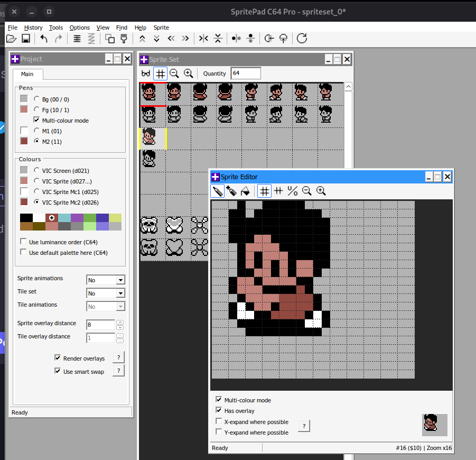Select the pencil draw tool in Sprite Editor

pyautogui.click(x=217, y=191)
